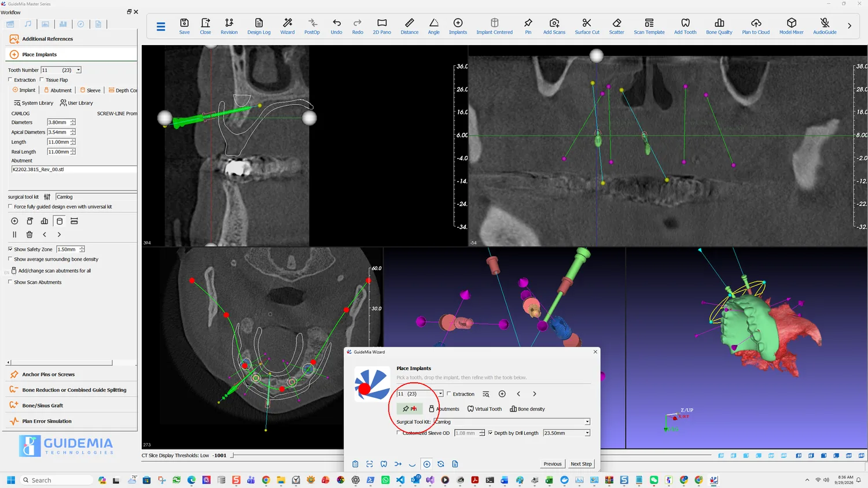Select the Pin tool in the top toolbar
The height and width of the screenshot is (488, 868).
point(528,26)
